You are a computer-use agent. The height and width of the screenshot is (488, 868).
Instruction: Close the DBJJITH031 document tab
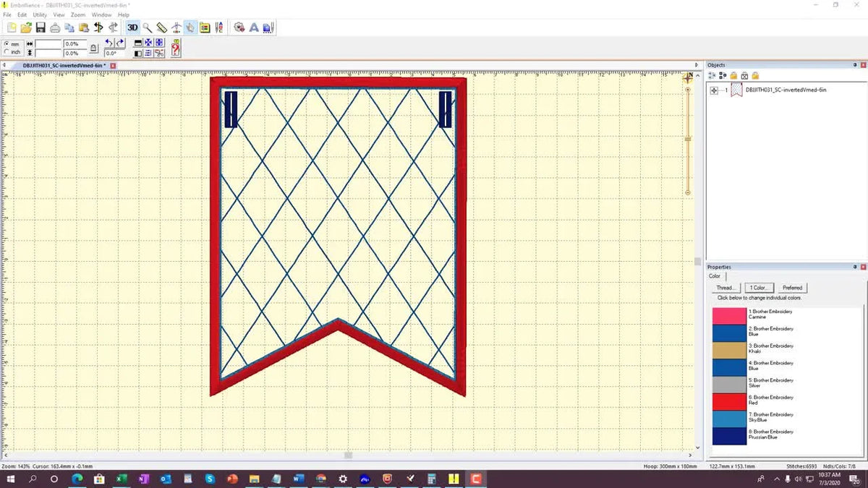pyautogui.click(x=113, y=65)
